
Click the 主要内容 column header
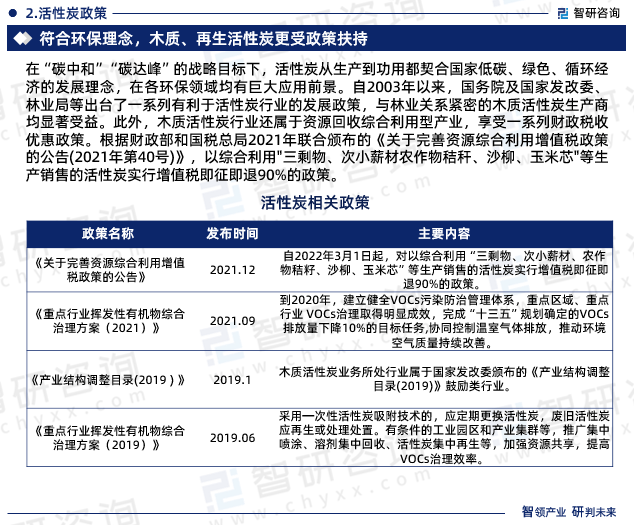tap(444, 233)
